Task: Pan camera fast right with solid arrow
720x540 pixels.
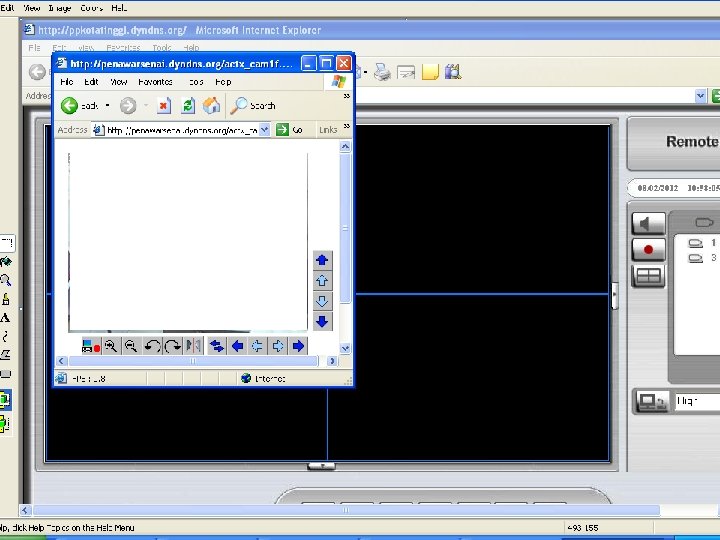Action: pyautogui.click(x=298, y=346)
